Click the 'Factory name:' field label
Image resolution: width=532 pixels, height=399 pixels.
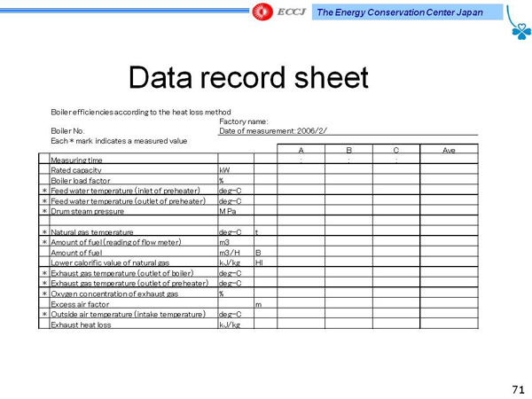point(244,121)
